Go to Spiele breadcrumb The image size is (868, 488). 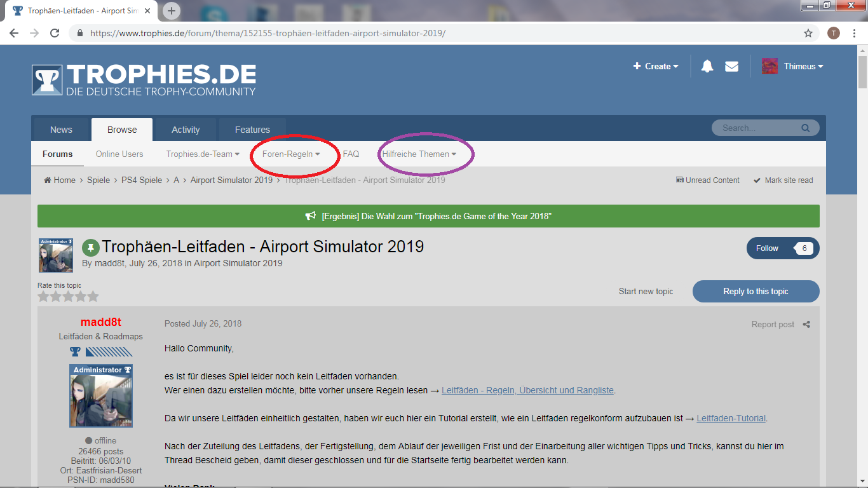98,180
